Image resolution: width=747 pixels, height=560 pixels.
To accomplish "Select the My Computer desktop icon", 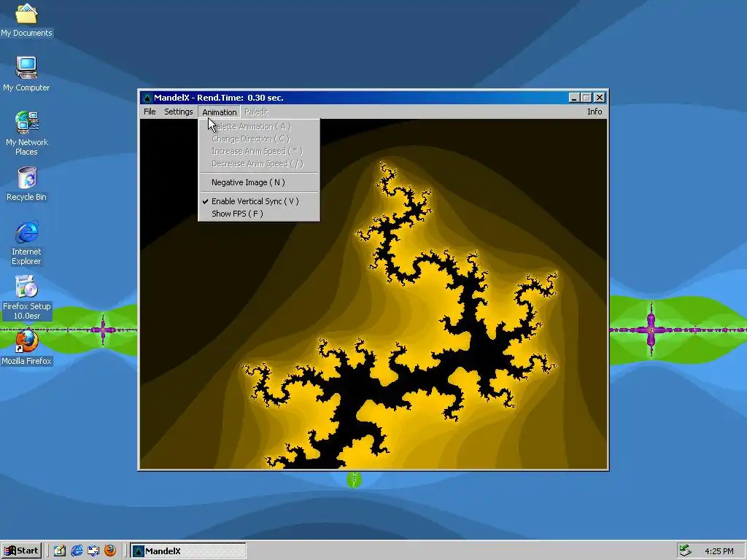I will point(26,74).
